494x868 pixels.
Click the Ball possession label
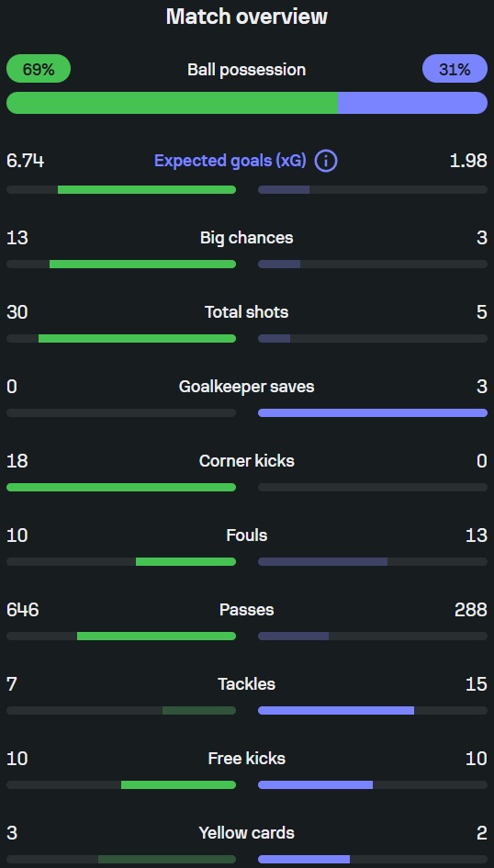coord(247,70)
